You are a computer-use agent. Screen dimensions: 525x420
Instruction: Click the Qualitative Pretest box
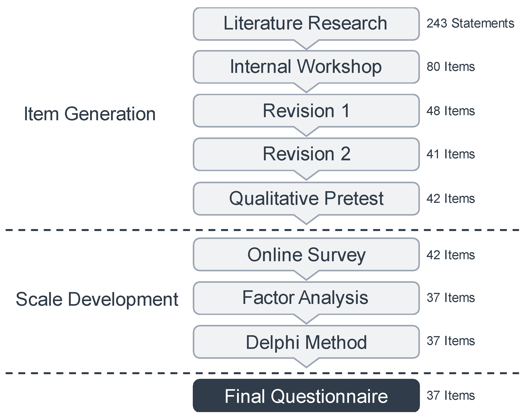point(306,198)
